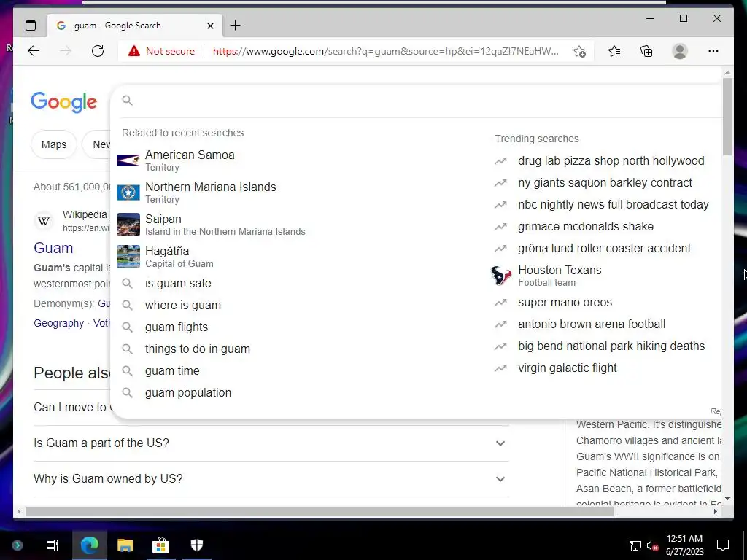747x560 pixels.
Task: Pick the where is guam suggestion
Action: click(183, 306)
